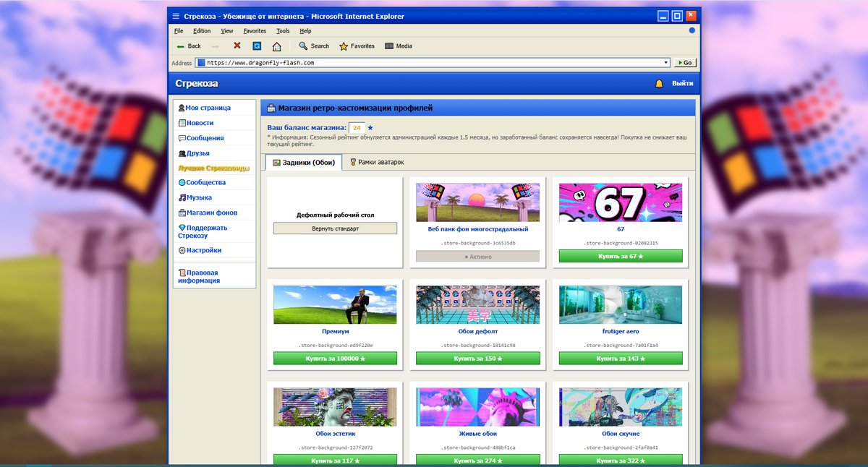
Task: Click the notification bell icon
Action: [659, 83]
